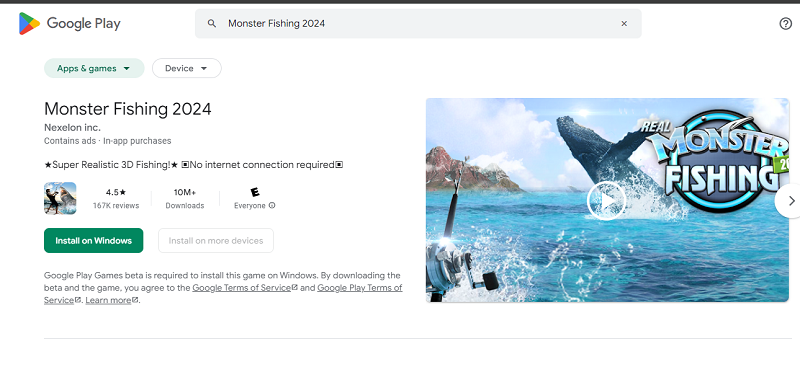The image size is (800, 375).
Task: Click the Super Realistic 3D Fishing description
Action: click(193, 165)
